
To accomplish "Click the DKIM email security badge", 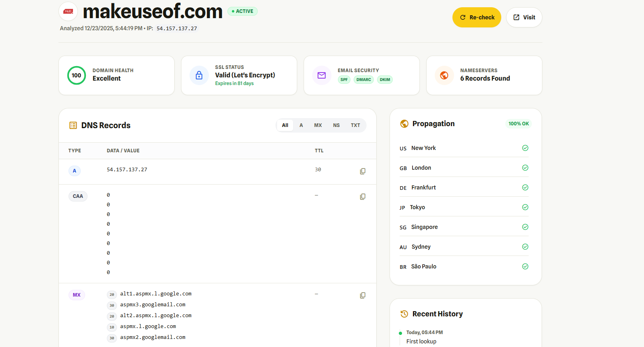I will (385, 80).
